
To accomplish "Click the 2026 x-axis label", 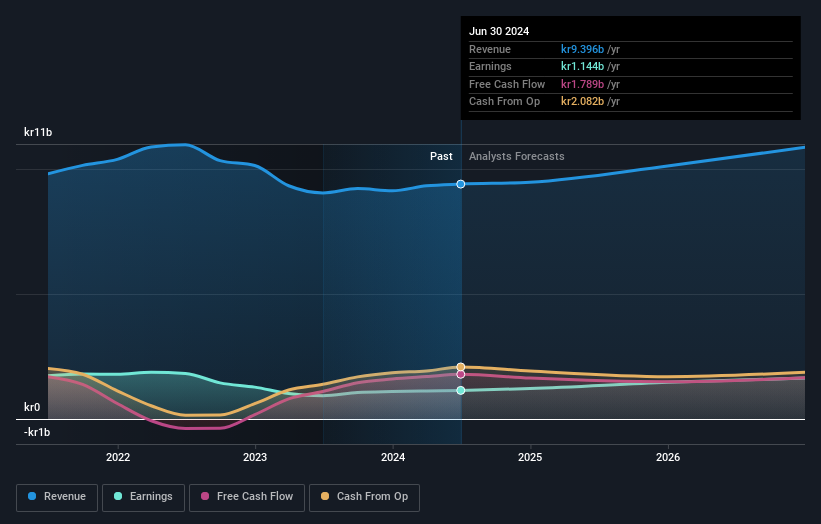I will click(668, 458).
